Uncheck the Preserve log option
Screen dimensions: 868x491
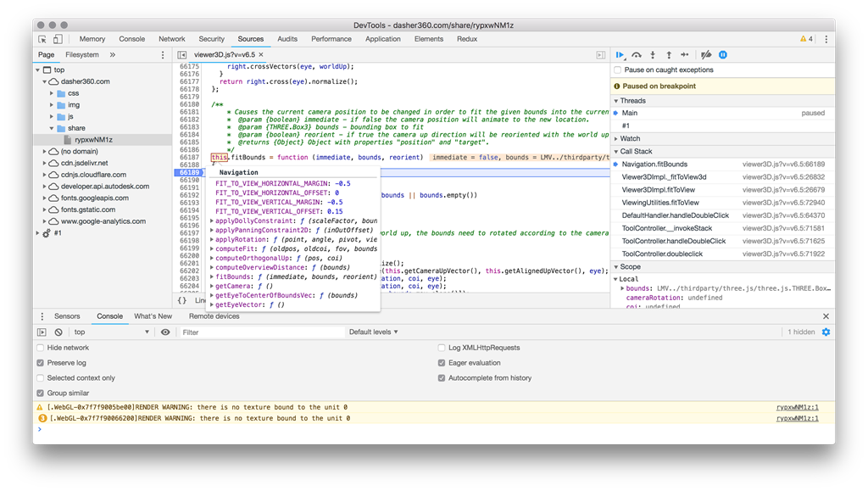[x=41, y=363]
